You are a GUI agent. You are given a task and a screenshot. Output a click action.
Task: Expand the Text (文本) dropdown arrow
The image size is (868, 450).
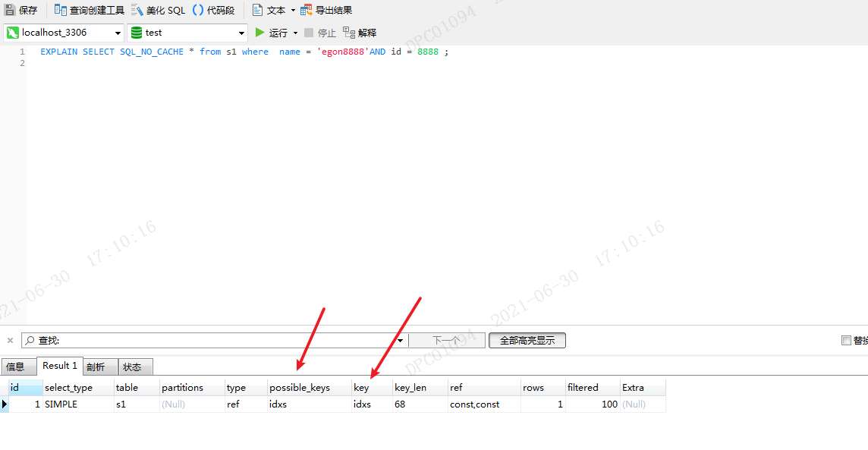click(x=294, y=10)
